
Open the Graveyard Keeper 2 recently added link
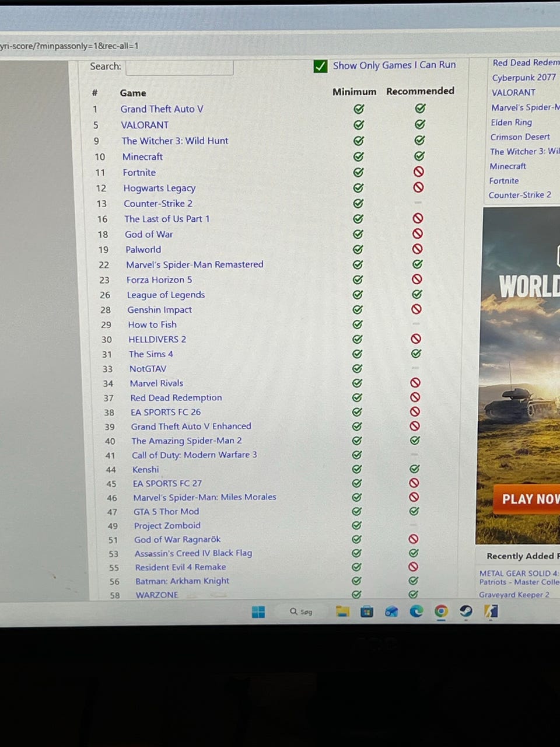[514, 594]
